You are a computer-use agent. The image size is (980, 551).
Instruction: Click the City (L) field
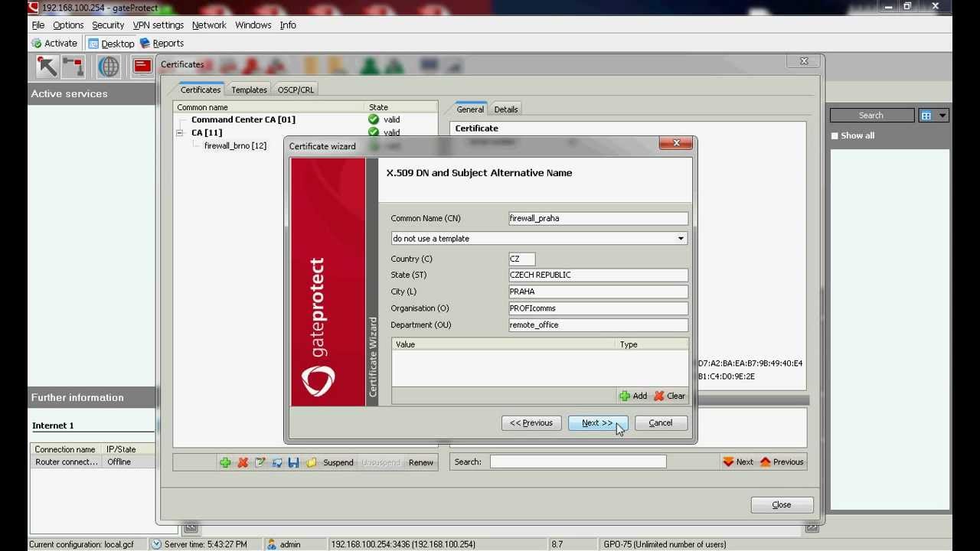598,292
